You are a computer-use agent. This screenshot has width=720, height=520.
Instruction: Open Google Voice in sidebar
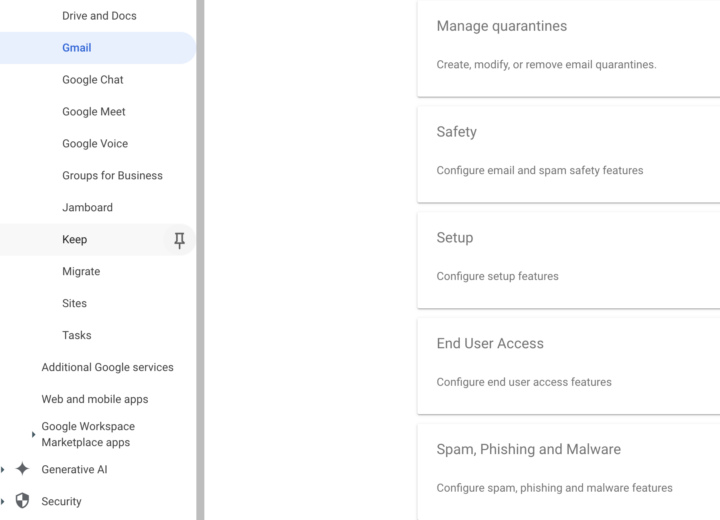pos(95,144)
